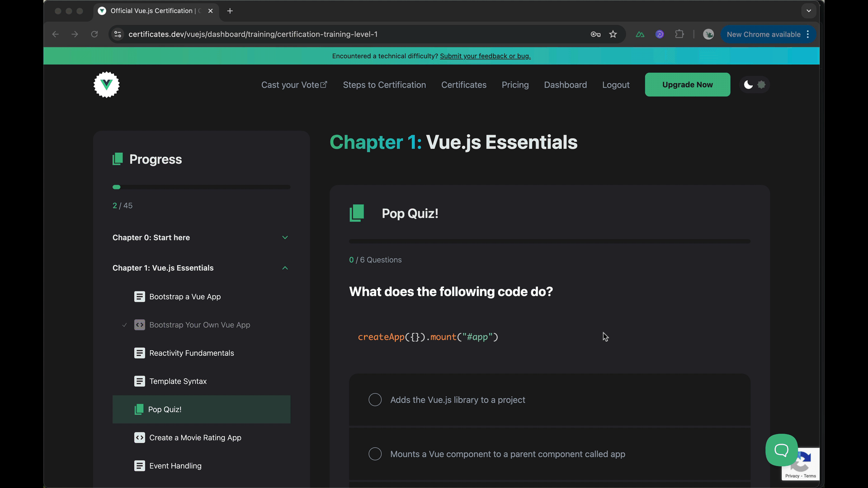Click the Nuxt devtools extension icon
Image resolution: width=868 pixels, height=488 pixels.
[640, 34]
